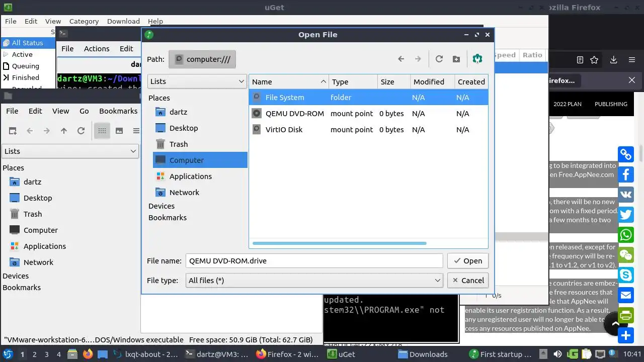Select the File System row
Image resolution: width=644 pixels, height=362 pixels.
click(x=368, y=97)
